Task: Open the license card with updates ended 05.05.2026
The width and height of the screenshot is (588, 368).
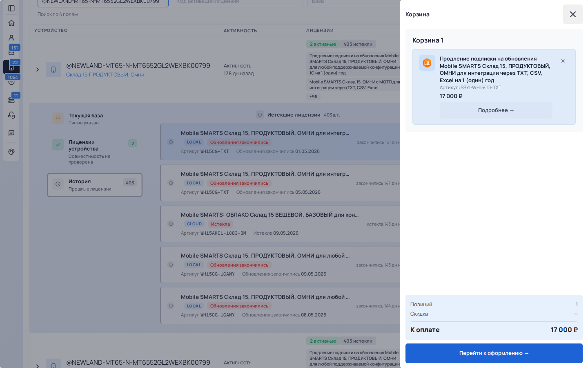Action: 280,183
